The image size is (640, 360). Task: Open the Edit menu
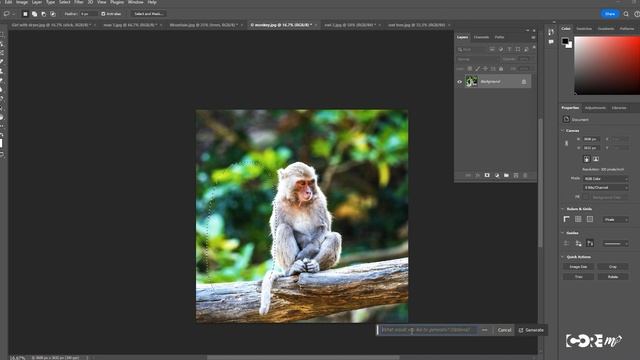coord(8,2)
